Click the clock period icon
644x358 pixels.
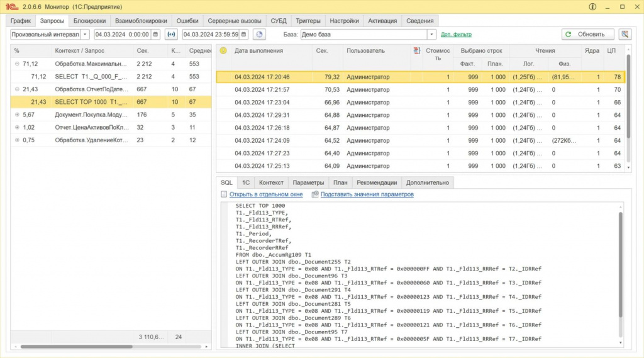259,35
